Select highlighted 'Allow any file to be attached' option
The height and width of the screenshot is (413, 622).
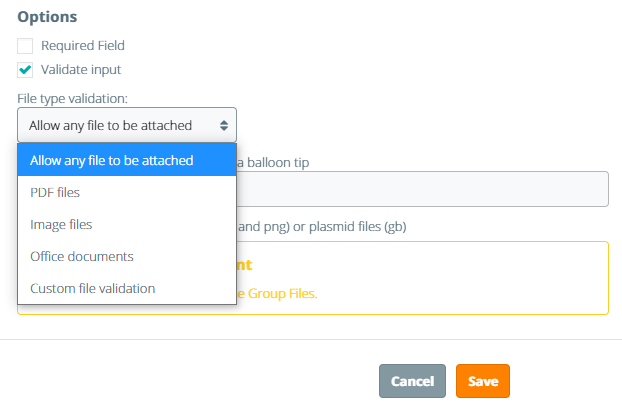pos(127,160)
